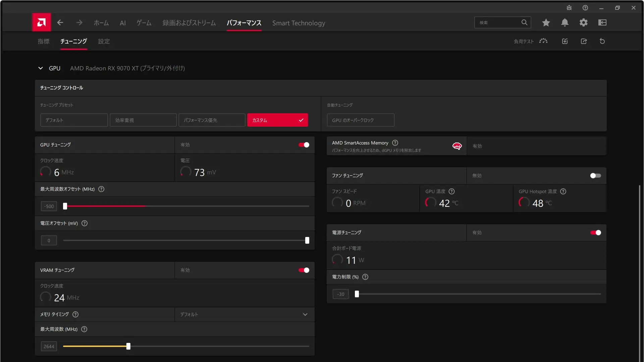The height and width of the screenshot is (362, 644).
Task: Select the パフォーマンス優先 tuning preset
Action: 212,120
